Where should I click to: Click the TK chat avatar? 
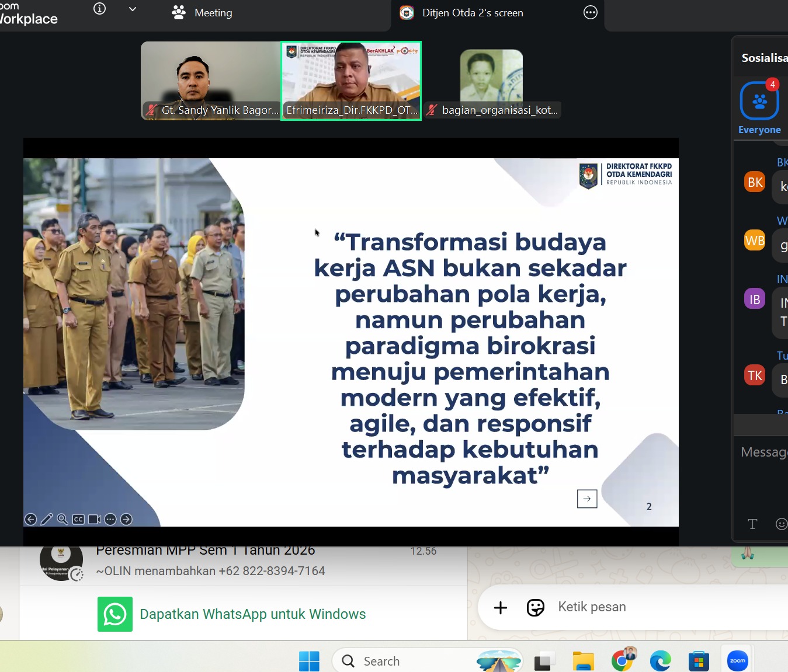coord(755,375)
